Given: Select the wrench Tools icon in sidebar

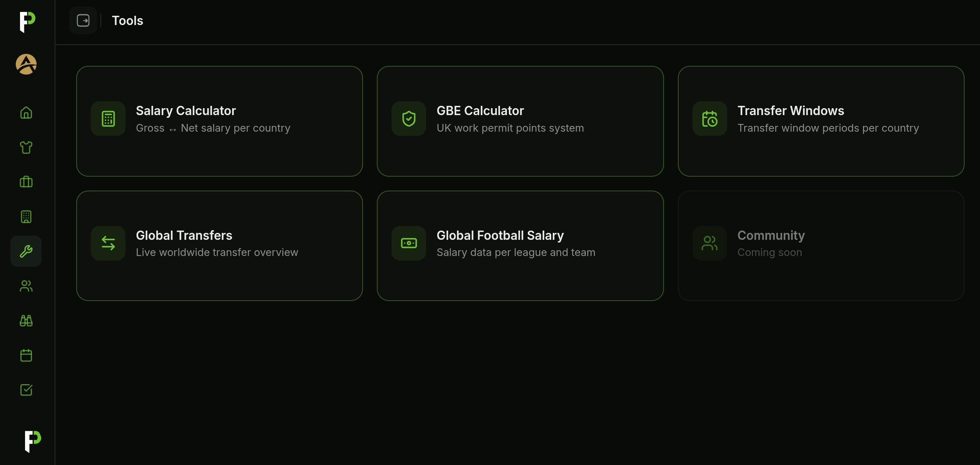Looking at the screenshot, I should point(25,251).
